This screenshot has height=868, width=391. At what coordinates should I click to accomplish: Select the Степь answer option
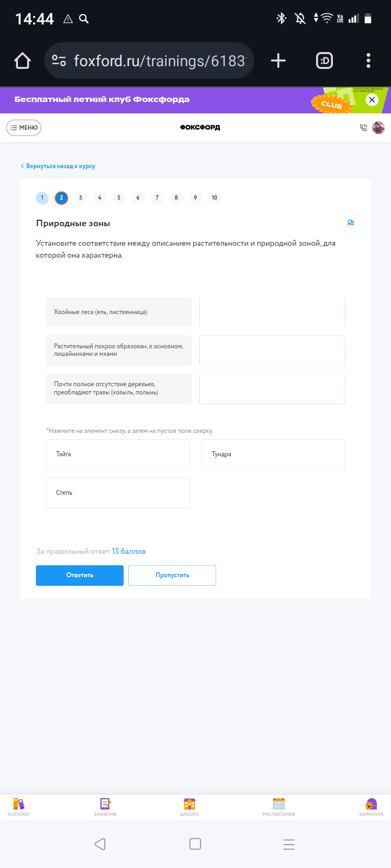tap(118, 493)
